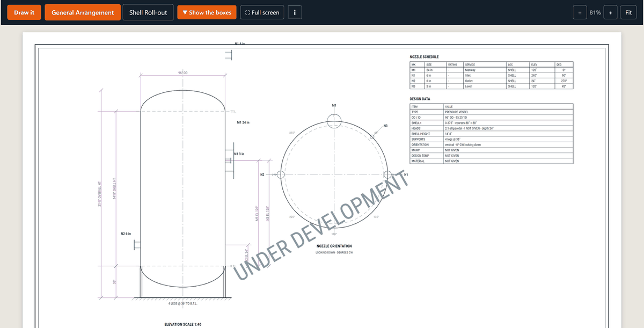Select the Level service cell
The width and height of the screenshot is (644, 328).
click(485, 86)
